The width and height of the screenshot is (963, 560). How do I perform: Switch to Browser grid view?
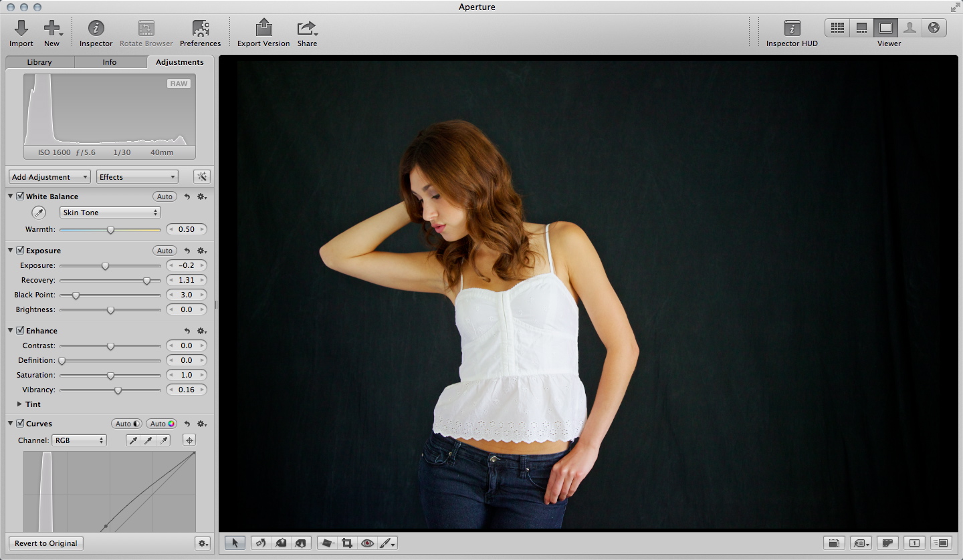[x=837, y=28]
